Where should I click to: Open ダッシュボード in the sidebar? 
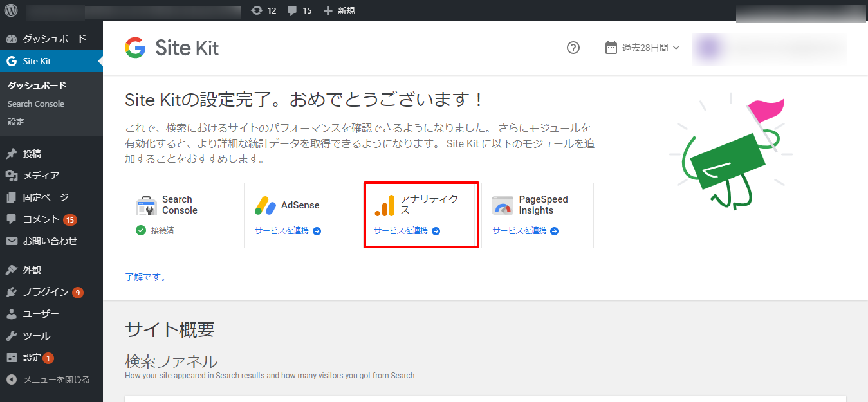point(51,39)
